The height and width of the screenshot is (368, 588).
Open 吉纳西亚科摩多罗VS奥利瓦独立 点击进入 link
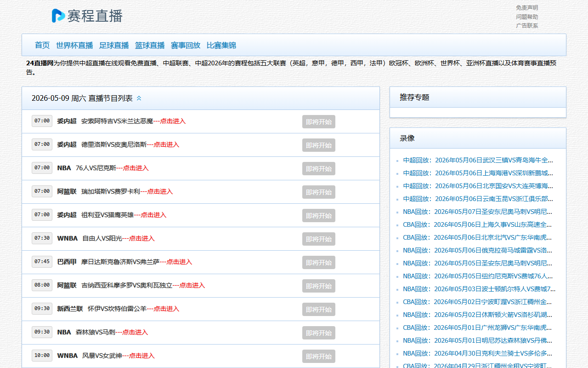(192, 285)
